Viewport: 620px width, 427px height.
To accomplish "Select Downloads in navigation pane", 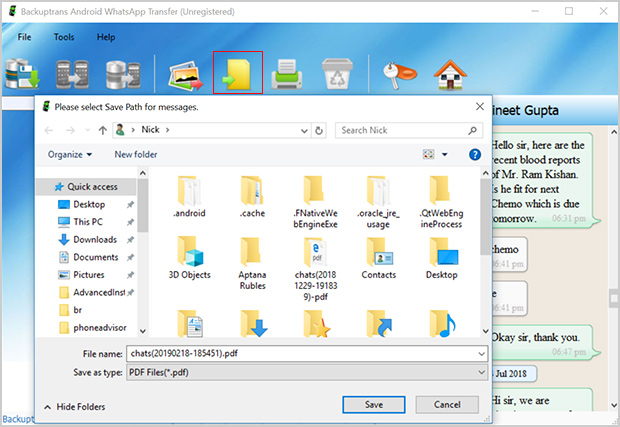I will (x=95, y=240).
